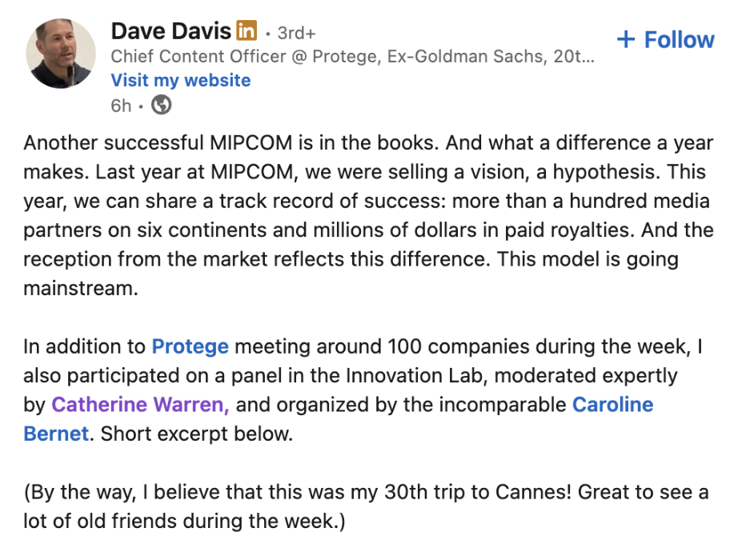738x560 pixels.
Task: Open Catherine Warren's profile mention
Action: pyautogui.click(x=140, y=405)
